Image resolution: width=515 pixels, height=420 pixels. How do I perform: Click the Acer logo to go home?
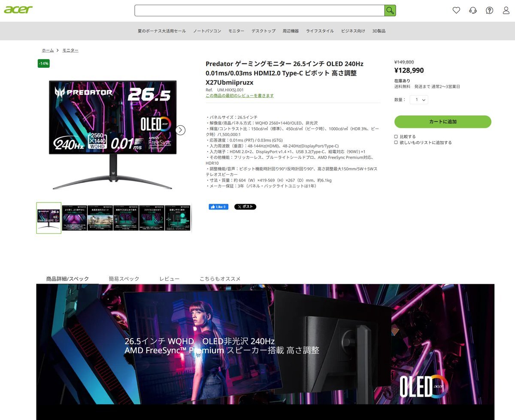tap(18, 9)
